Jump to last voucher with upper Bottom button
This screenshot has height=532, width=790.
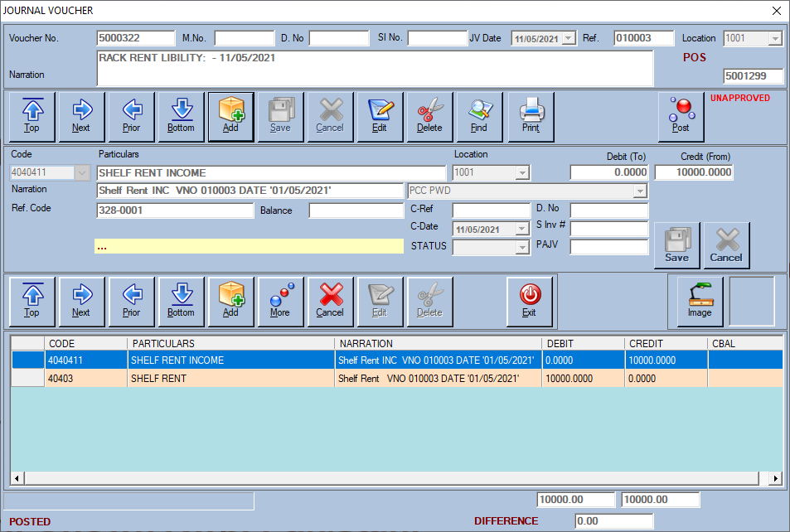[x=182, y=116]
